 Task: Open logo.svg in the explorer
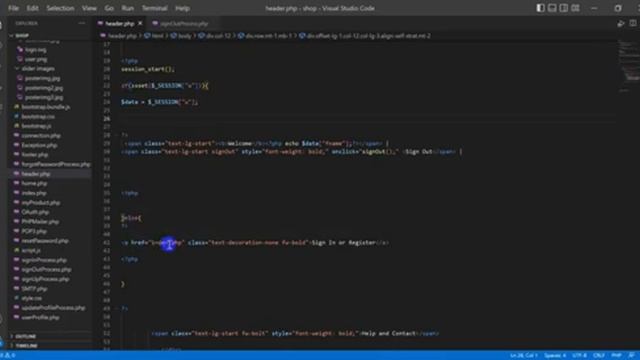tap(36, 50)
